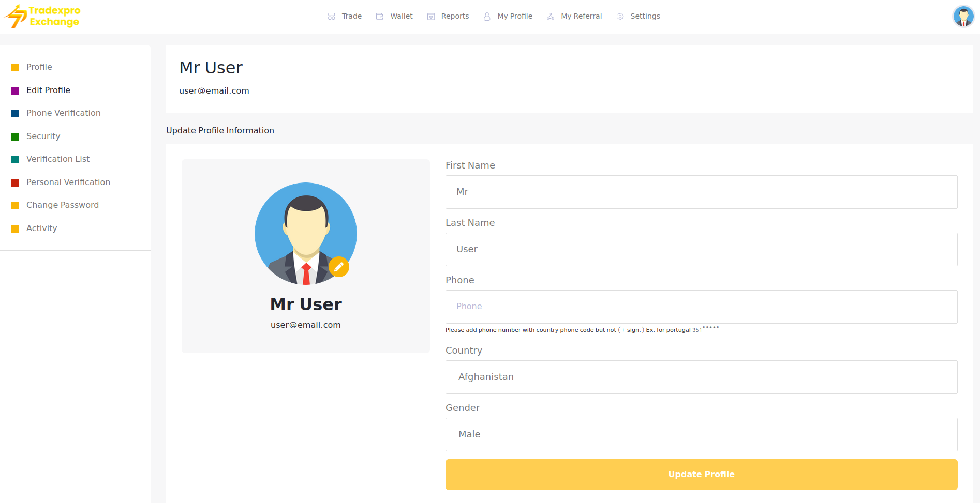Open the Country dropdown showing Afghanistan
The width and height of the screenshot is (980, 503).
tap(701, 377)
